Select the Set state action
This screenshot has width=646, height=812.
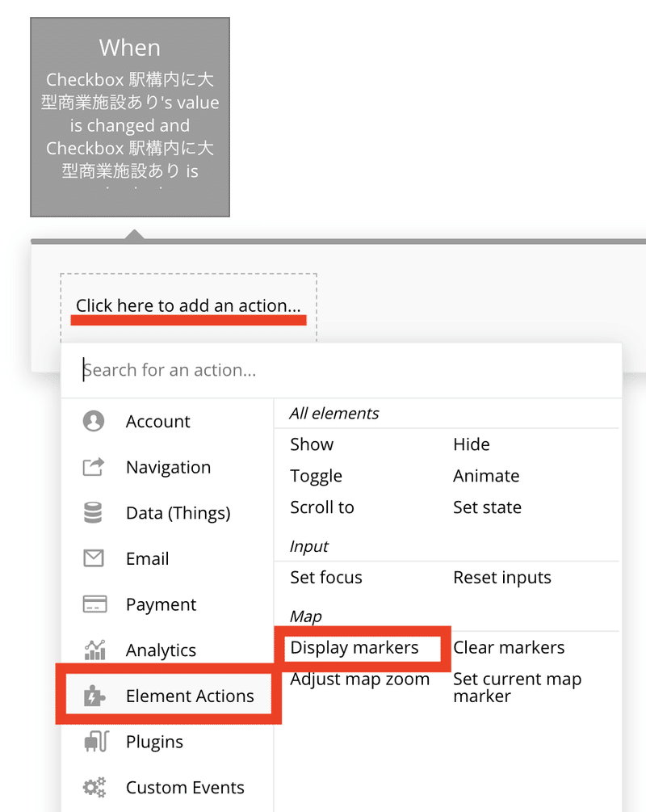pos(487,507)
